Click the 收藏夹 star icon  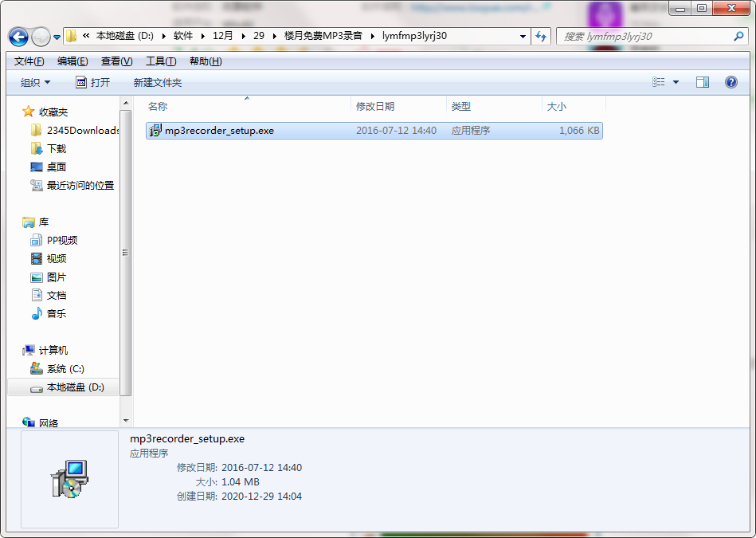(29, 112)
